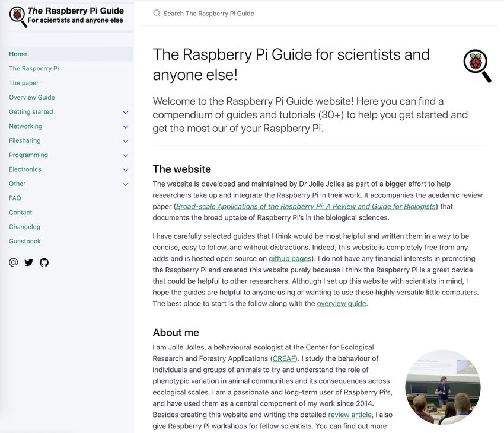Expand the Programming section chevron

[126, 156]
